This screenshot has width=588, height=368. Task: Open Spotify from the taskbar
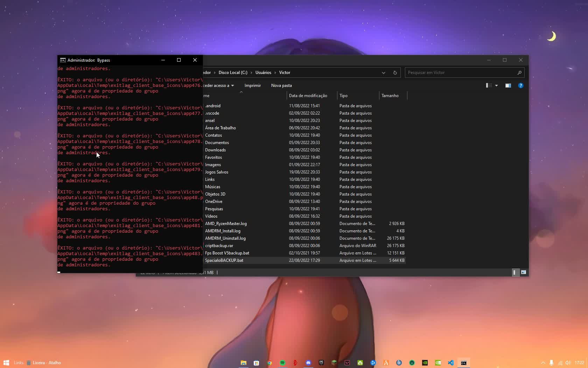pyautogui.click(x=282, y=363)
